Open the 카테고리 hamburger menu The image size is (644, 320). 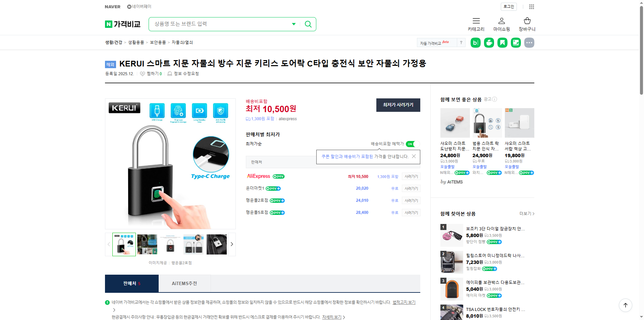[x=476, y=24]
